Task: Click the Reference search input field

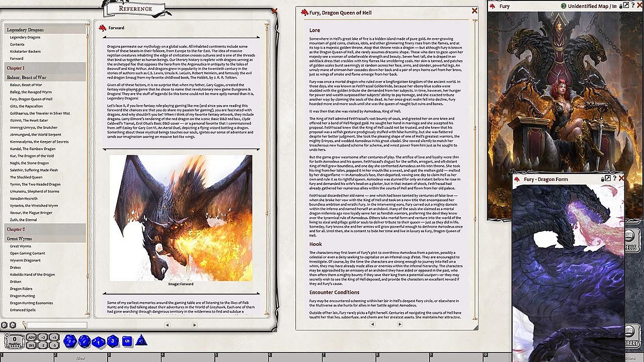Action: coord(57,325)
